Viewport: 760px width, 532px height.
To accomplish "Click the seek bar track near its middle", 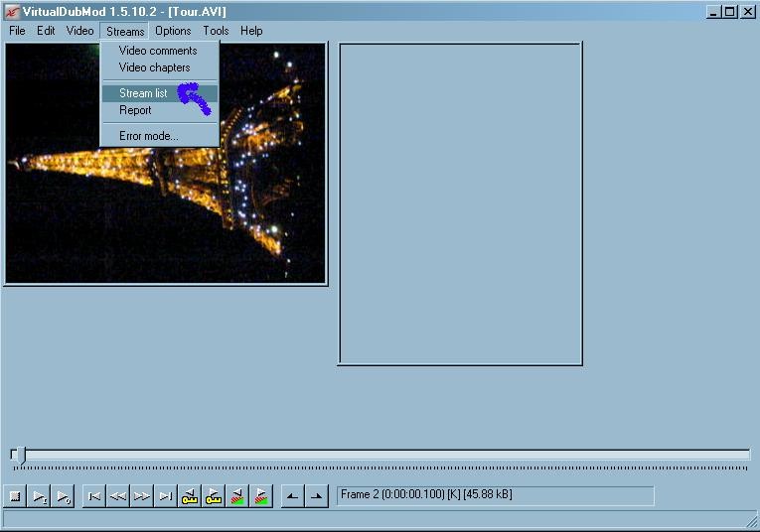I will (x=380, y=455).
